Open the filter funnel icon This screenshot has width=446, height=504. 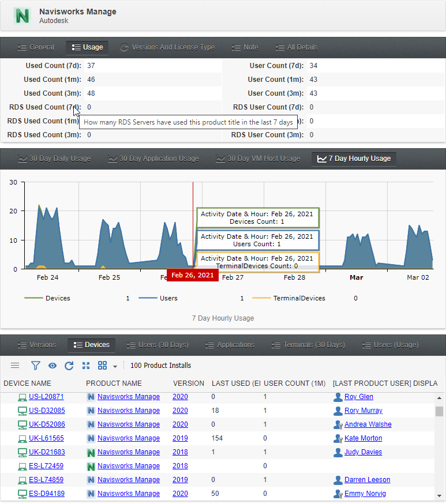coord(36,366)
